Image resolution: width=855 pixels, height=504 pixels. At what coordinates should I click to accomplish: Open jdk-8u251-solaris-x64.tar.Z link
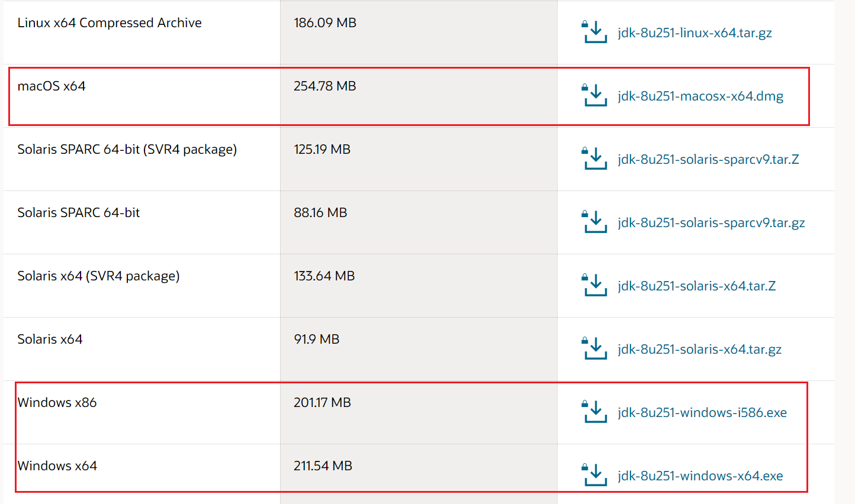(x=696, y=286)
